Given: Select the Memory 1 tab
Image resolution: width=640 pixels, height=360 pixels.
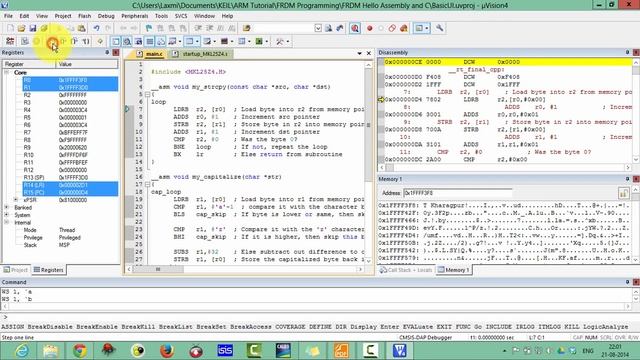Looking at the screenshot, I should tap(454, 270).
